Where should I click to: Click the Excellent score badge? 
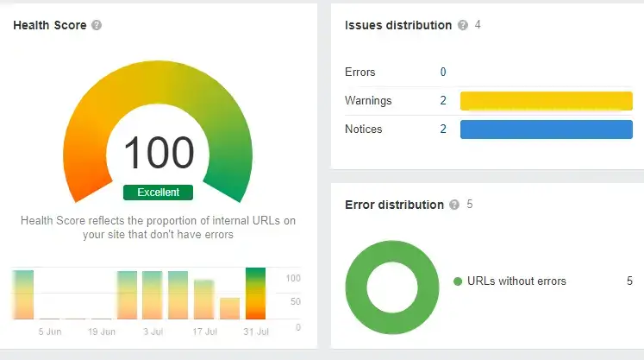pyautogui.click(x=158, y=193)
